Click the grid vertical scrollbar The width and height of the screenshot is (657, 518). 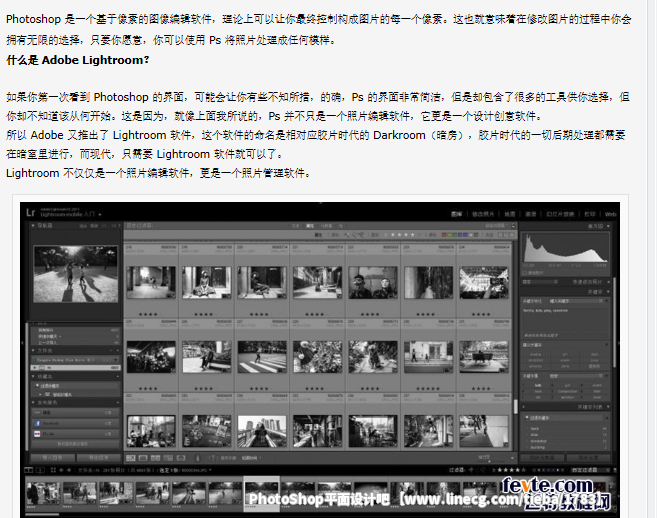click(x=515, y=406)
